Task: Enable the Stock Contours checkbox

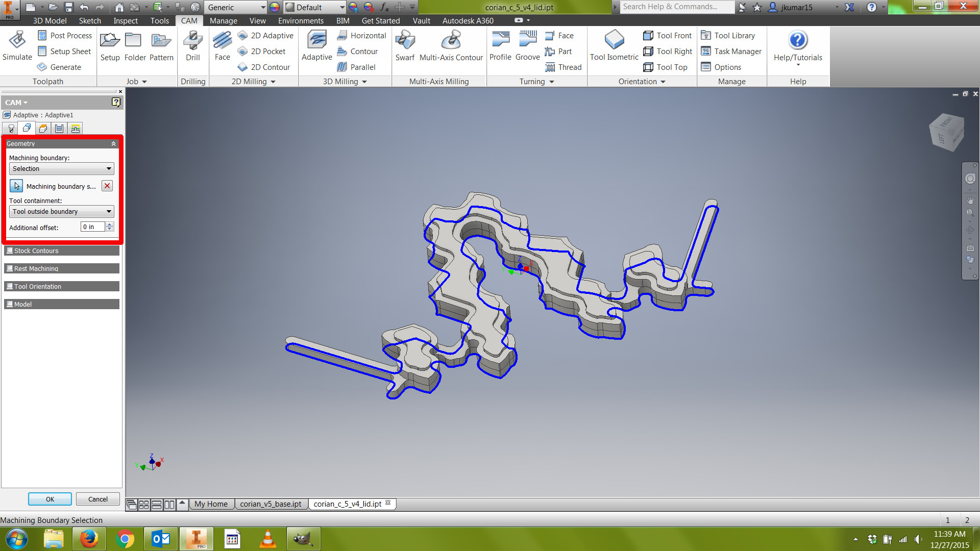Action: tap(10, 251)
